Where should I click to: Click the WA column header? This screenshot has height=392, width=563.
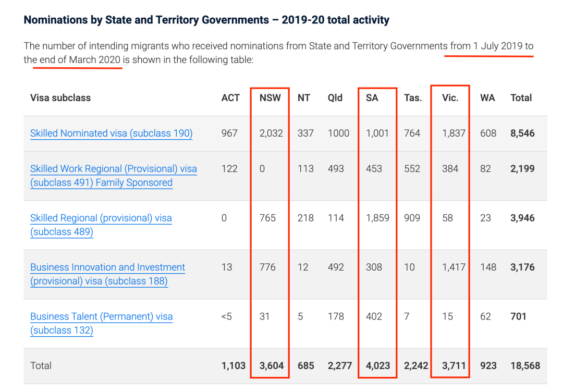coord(487,97)
